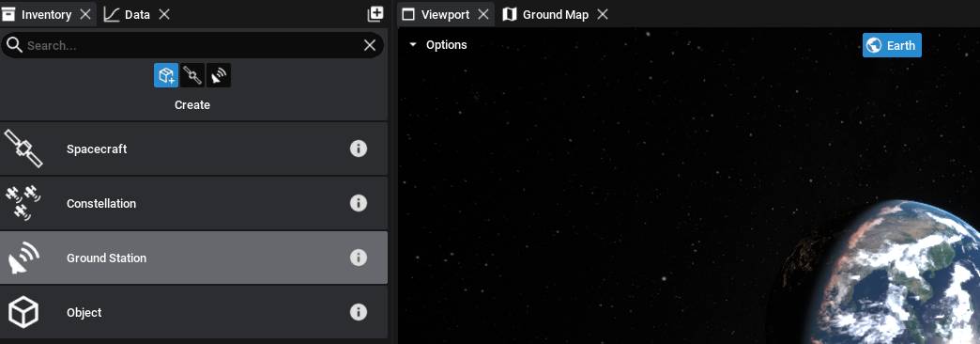Create a Constellation item
Image resolution: width=980 pixels, height=344 pixels.
pyautogui.click(x=193, y=203)
